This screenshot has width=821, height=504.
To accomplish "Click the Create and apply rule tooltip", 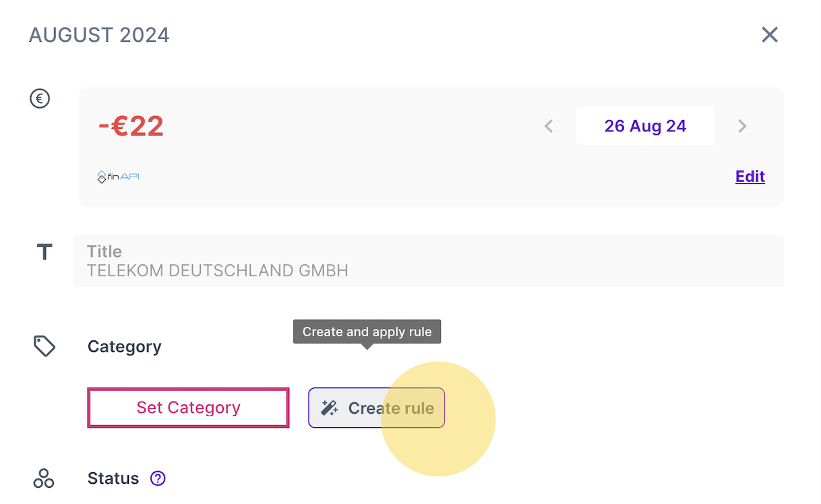I will 367,332.
